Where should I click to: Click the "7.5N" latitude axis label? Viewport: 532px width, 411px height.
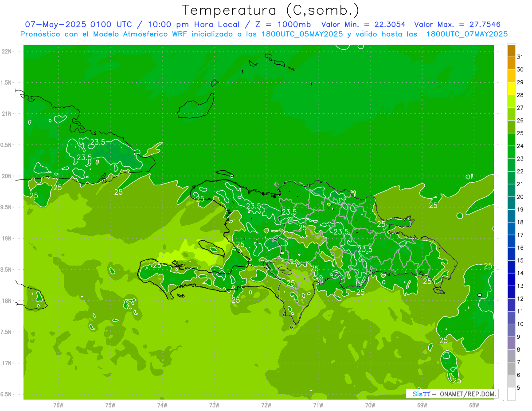click(x=7, y=332)
